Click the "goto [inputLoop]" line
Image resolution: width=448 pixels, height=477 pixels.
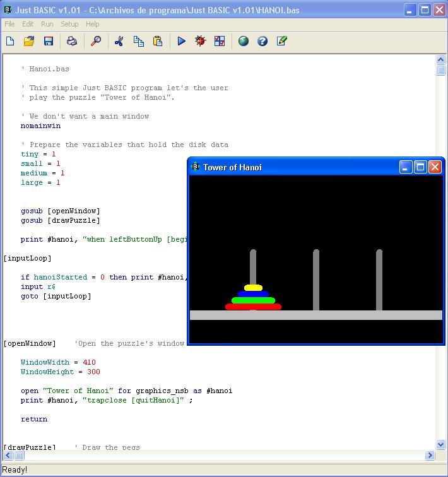[x=56, y=296]
